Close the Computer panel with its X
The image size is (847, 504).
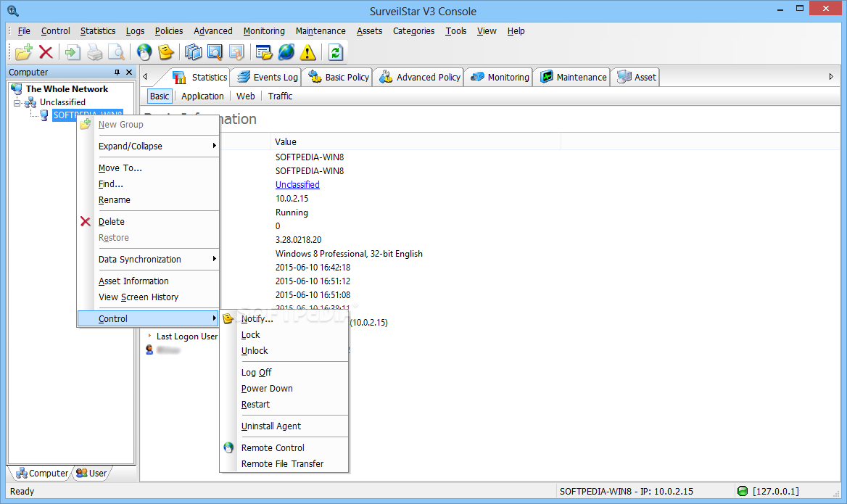(129, 73)
